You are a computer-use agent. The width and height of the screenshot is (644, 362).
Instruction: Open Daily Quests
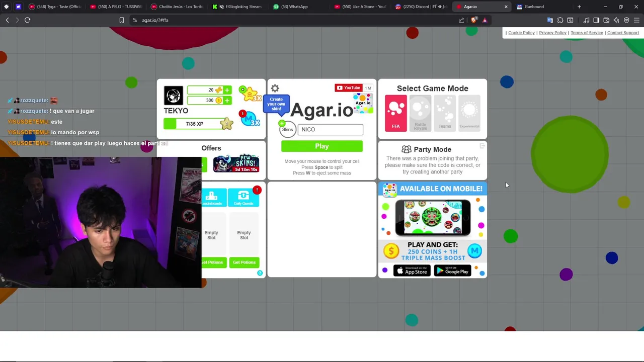[x=244, y=198]
